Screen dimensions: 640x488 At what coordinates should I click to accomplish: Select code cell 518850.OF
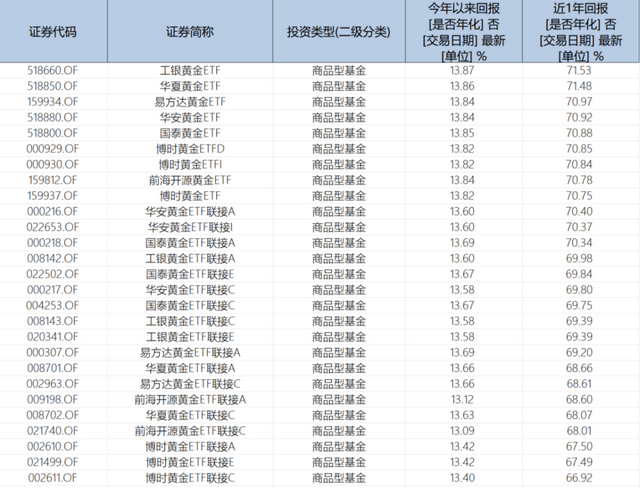[x=52, y=86]
